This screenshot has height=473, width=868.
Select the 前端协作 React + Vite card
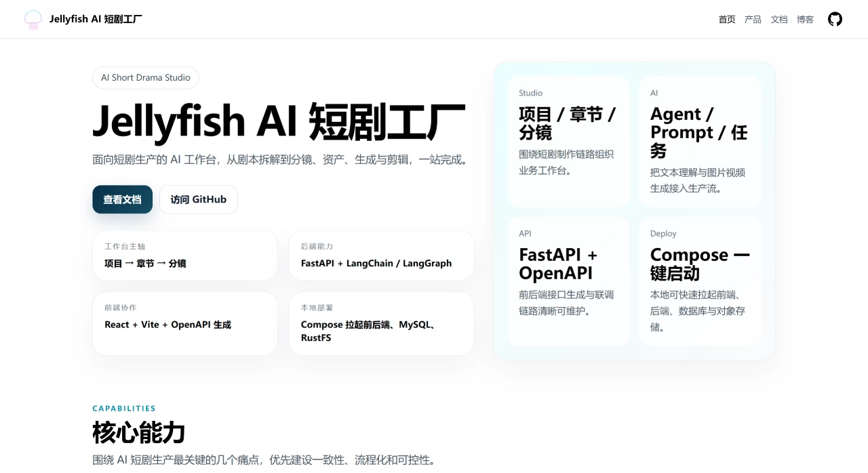coord(185,323)
